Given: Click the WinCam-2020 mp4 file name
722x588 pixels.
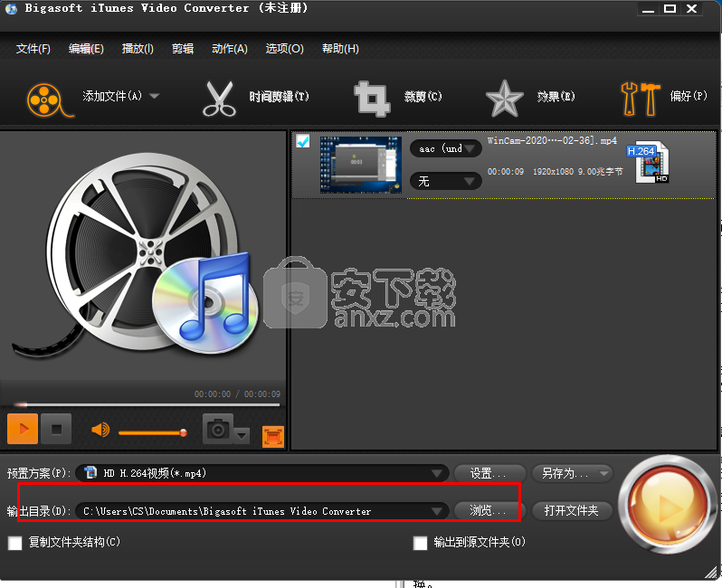Looking at the screenshot, I should [552, 140].
